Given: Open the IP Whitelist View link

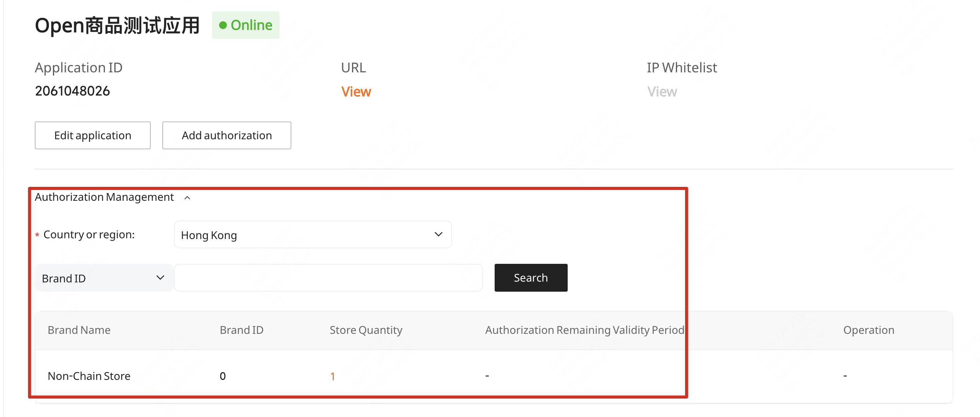Looking at the screenshot, I should [x=662, y=92].
